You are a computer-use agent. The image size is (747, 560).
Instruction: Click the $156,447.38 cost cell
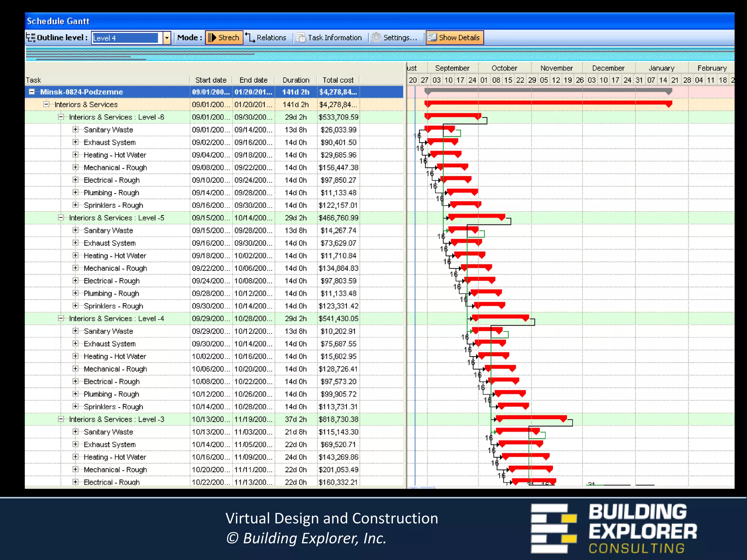(x=338, y=167)
